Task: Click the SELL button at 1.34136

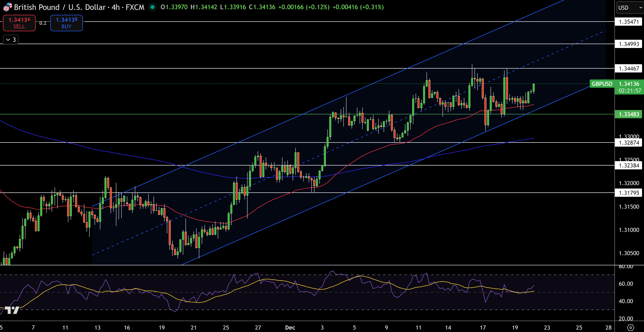Action: (19, 23)
